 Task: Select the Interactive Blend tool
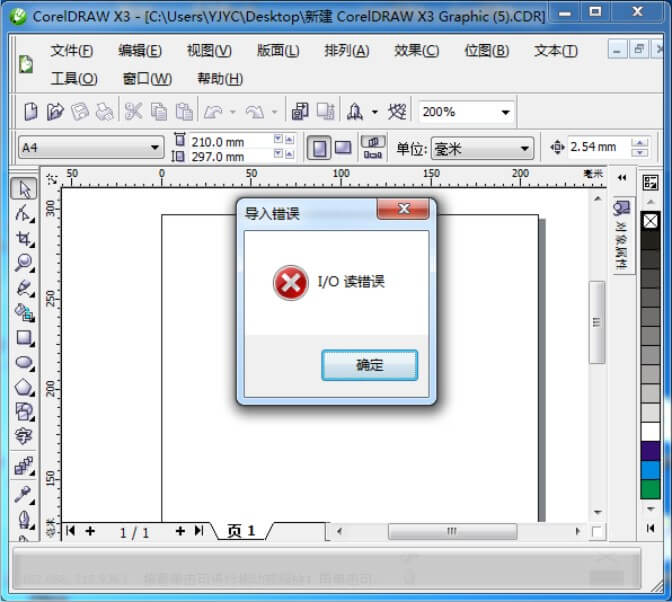[24, 466]
